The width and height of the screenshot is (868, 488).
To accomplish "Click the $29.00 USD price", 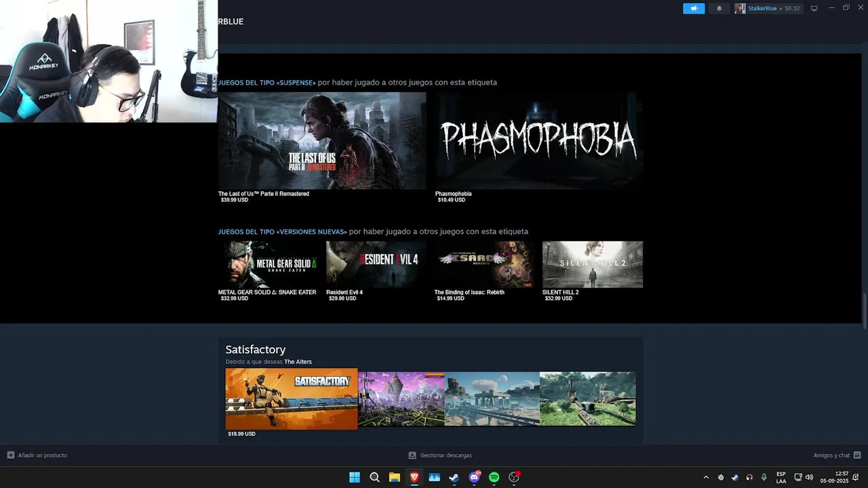I will 342,298.
